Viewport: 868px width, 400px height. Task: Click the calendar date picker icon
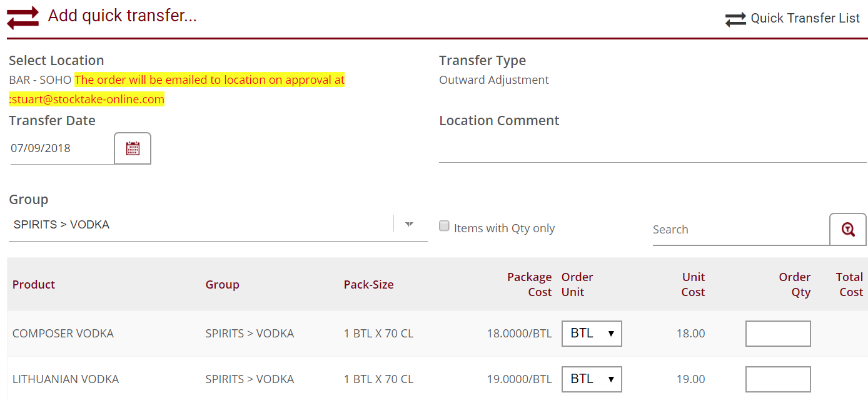133,148
